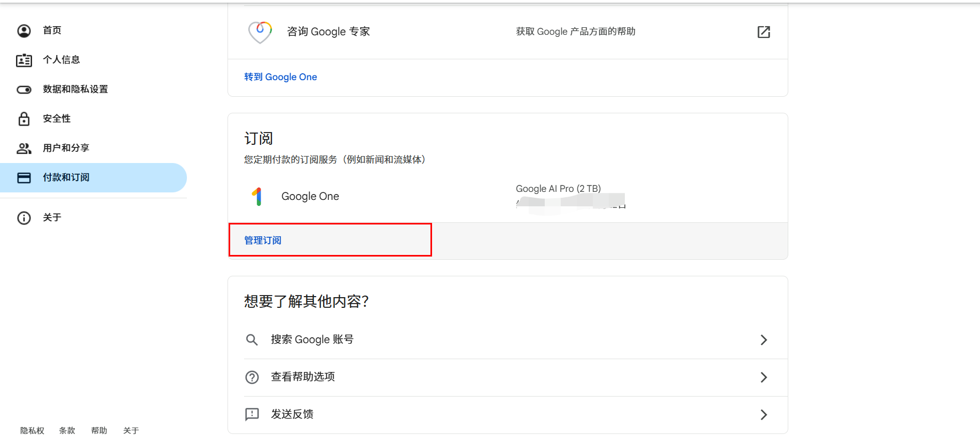Viewport: 980px width, 442px height.
Task: Click the colorful Google One logo
Action: pos(257,196)
